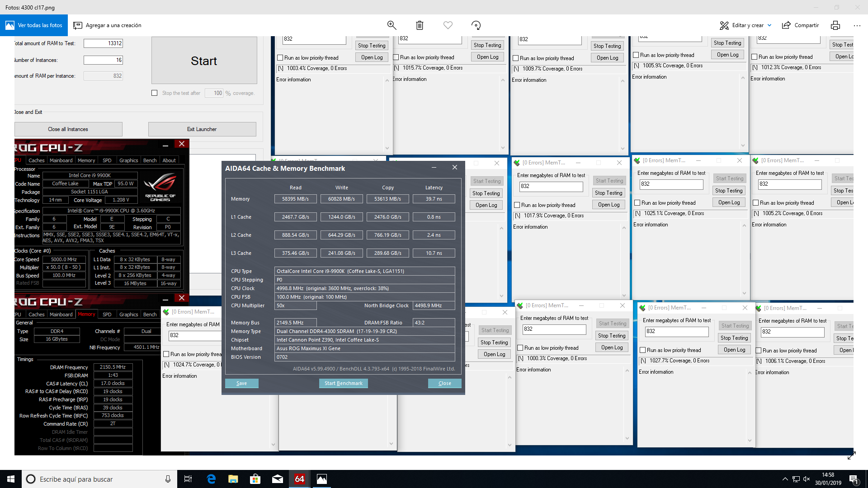Show hidden system tray icons chevron

(785, 479)
